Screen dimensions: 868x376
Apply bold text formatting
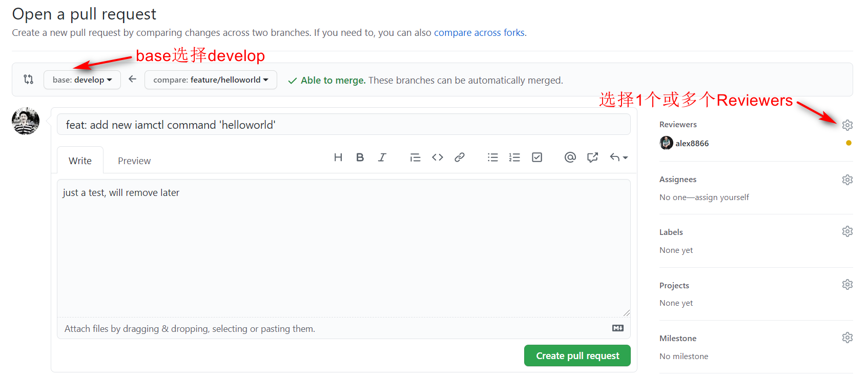pos(360,157)
